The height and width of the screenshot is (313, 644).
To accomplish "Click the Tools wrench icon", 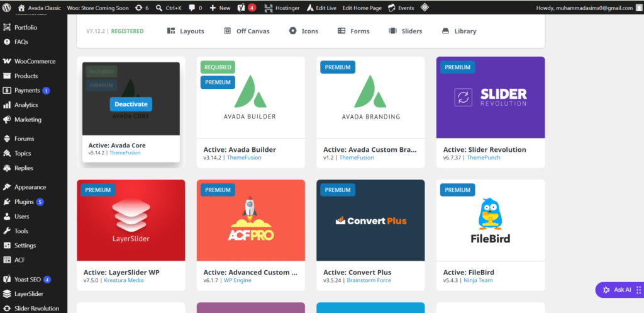I will (x=6, y=231).
